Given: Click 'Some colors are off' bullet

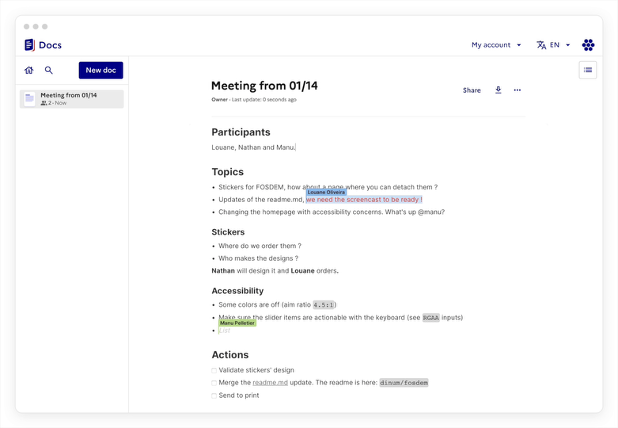Looking at the screenshot, I should coord(277,305).
